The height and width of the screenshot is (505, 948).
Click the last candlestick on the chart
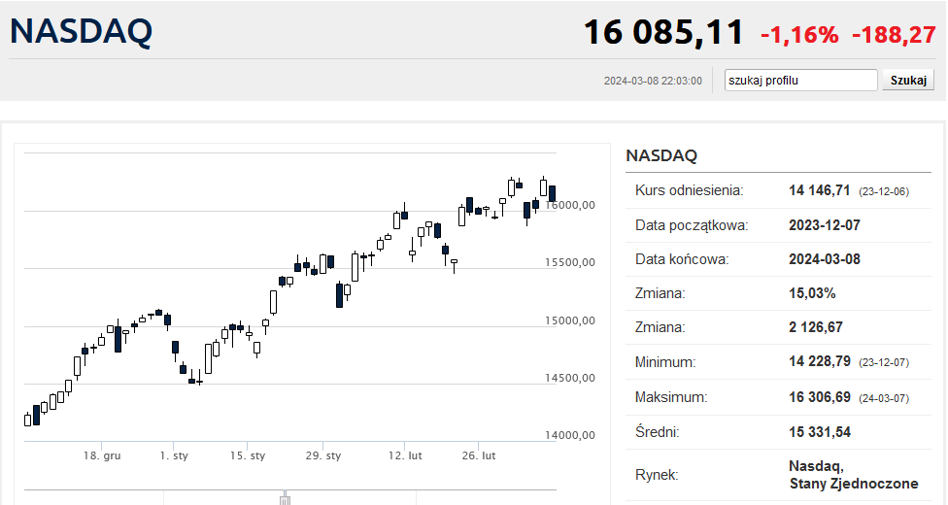tap(552, 194)
